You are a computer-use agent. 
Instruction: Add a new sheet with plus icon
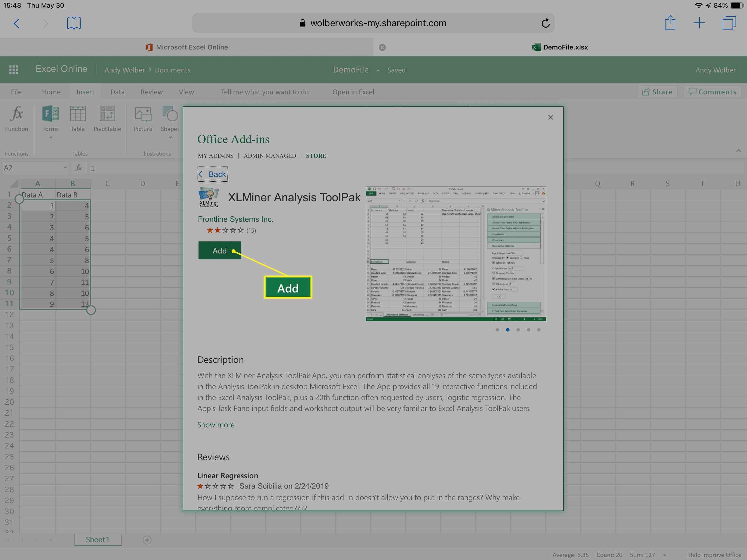[x=147, y=540]
